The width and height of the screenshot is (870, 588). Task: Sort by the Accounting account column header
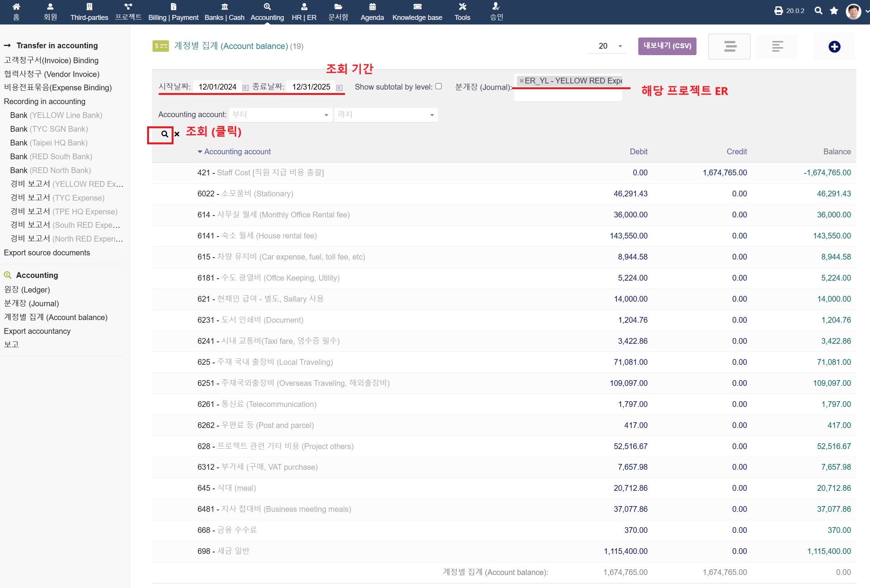[237, 152]
